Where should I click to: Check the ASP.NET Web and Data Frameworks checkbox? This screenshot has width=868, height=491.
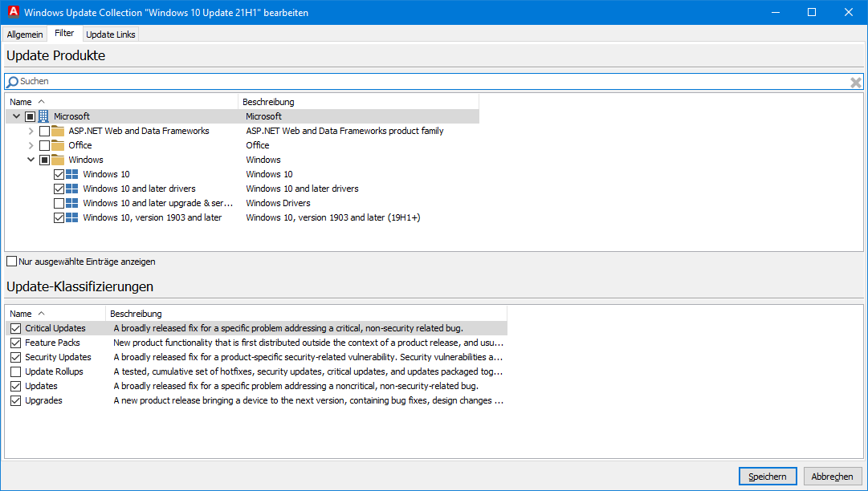point(44,131)
